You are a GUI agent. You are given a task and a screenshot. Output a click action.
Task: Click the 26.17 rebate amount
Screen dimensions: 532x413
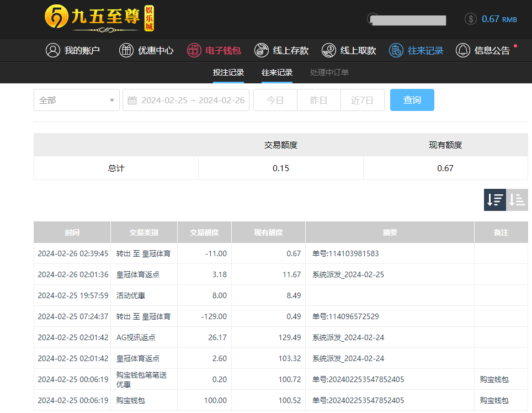[217, 337]
